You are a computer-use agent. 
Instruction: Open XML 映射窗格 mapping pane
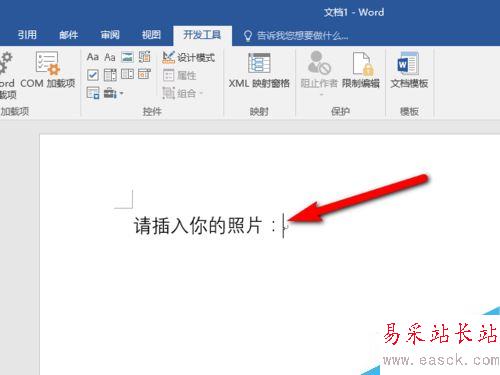coord(259,70)
